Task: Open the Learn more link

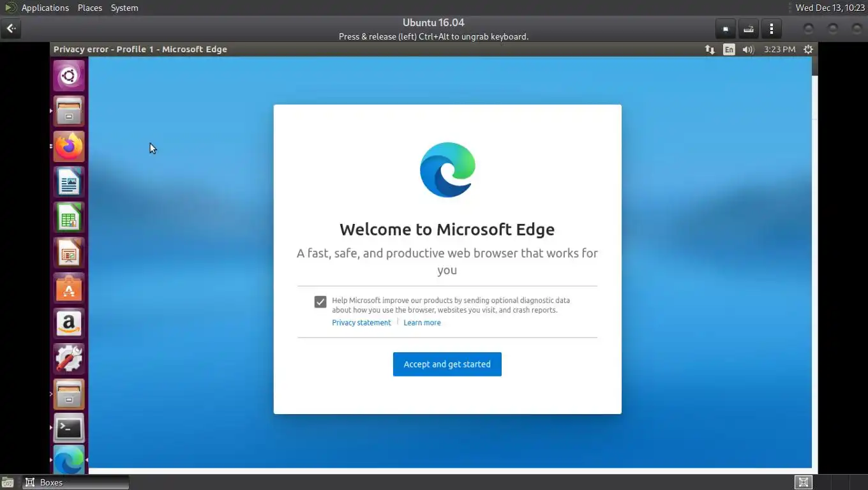Action: point(422,322)
